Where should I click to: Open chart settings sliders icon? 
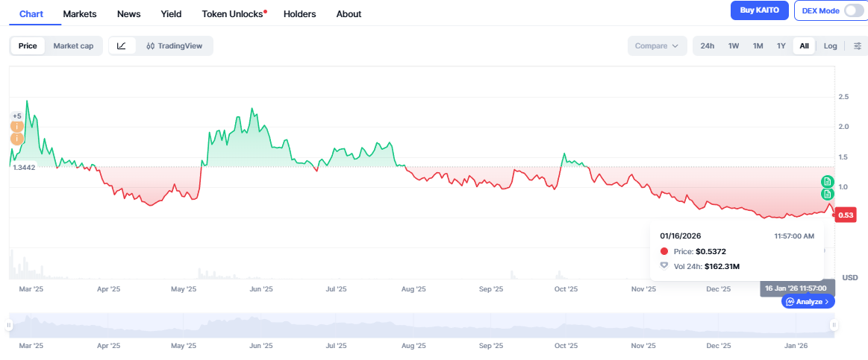coord(857,46)
